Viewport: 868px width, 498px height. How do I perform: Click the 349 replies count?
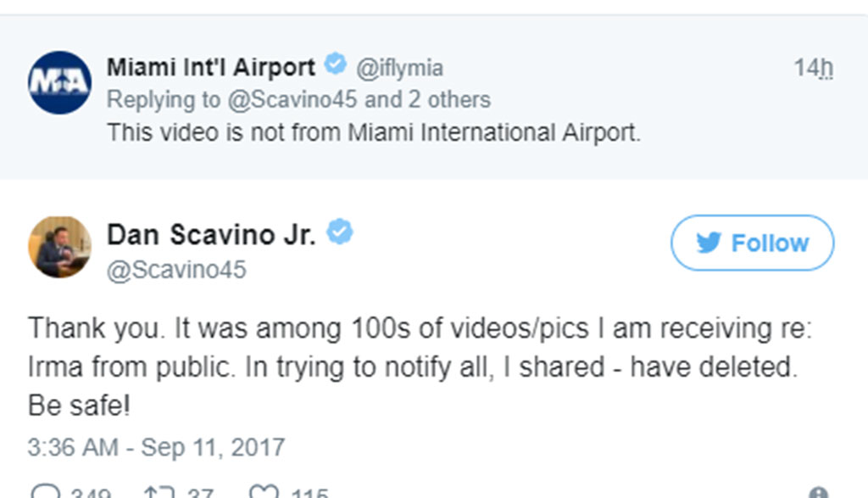pos(91,494)
